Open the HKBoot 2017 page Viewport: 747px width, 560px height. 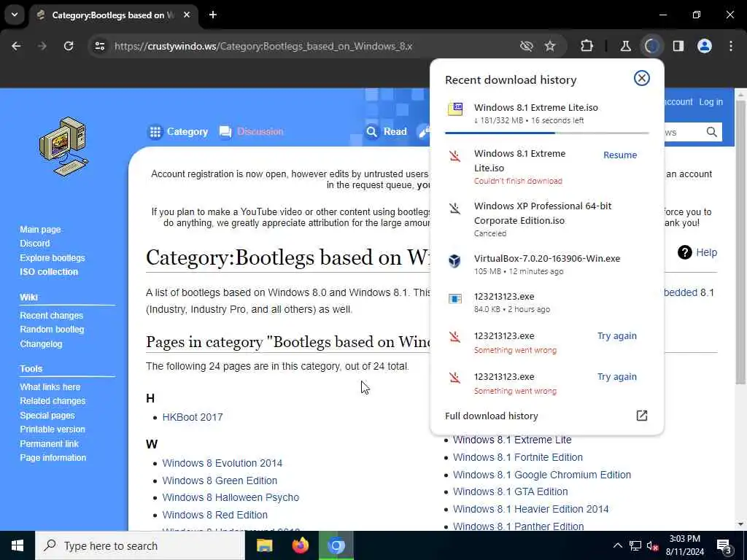click(193, 417)
